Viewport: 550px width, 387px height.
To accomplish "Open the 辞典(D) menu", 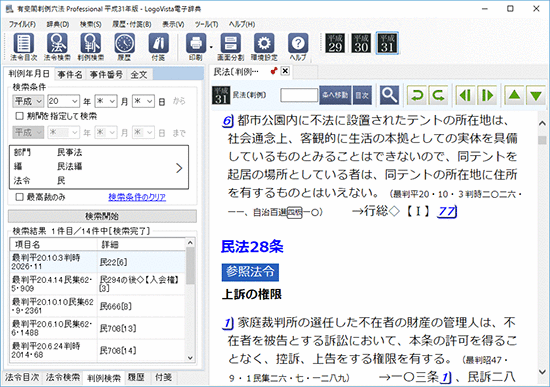I will coord(58,24).
